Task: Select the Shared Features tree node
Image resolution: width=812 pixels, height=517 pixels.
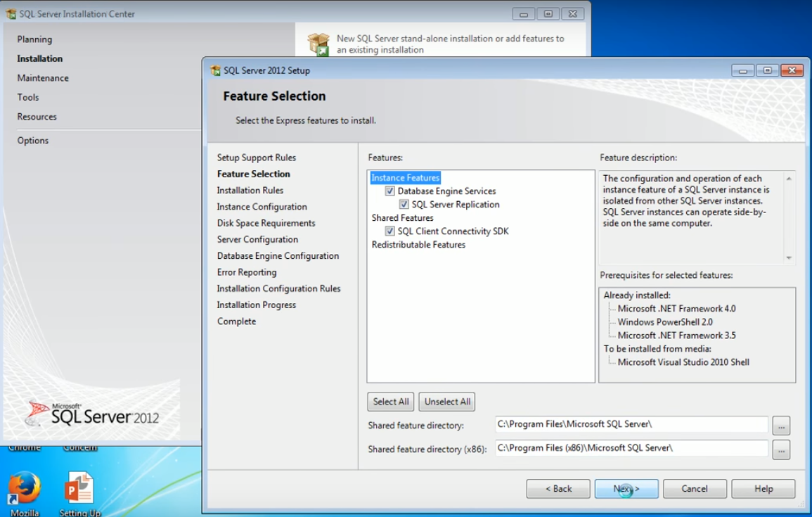Action: tap(402, 218)
